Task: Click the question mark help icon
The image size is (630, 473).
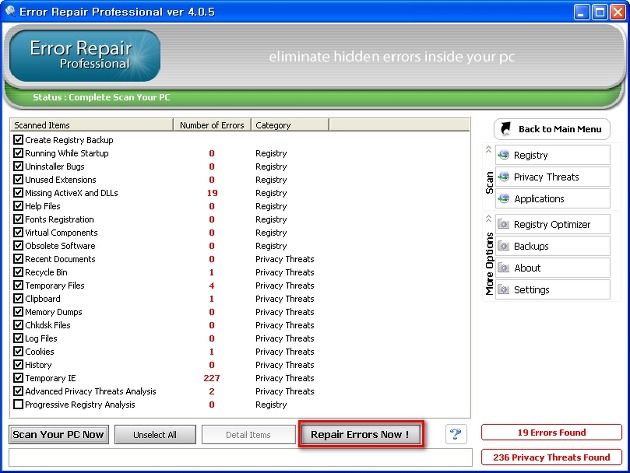Action: pyautogui.click(x=456, y=434)
